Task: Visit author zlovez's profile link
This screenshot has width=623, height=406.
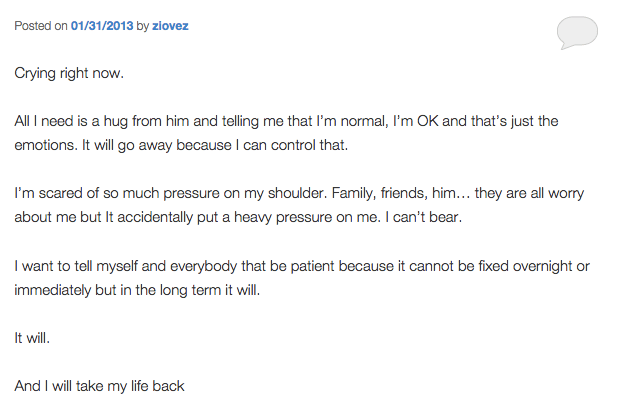Action: [170, 27]
